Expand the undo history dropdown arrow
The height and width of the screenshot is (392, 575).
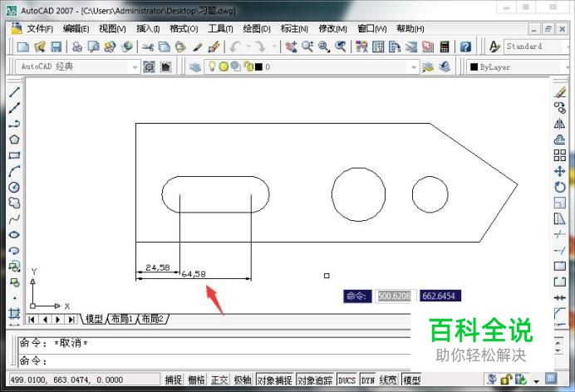(248, 47)
